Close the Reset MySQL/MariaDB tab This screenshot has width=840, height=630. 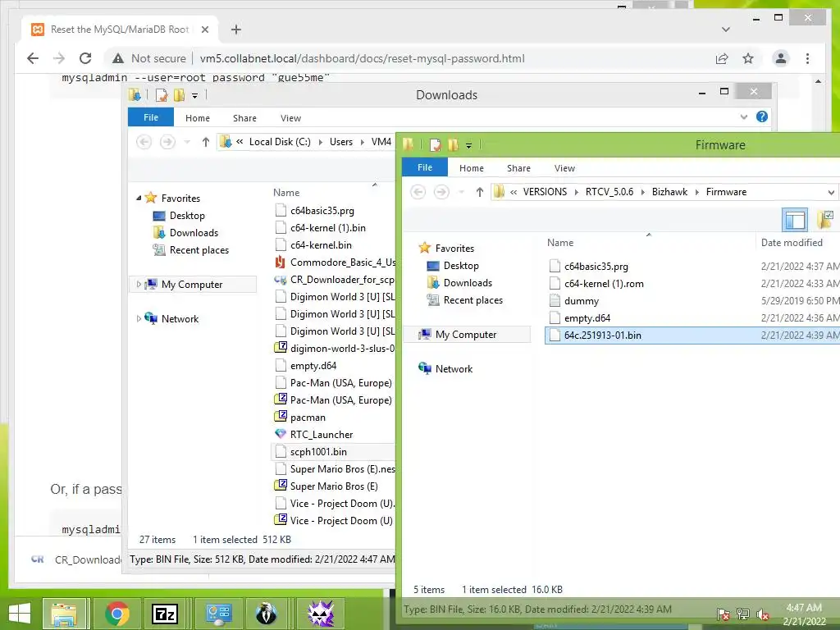[204, 30]
